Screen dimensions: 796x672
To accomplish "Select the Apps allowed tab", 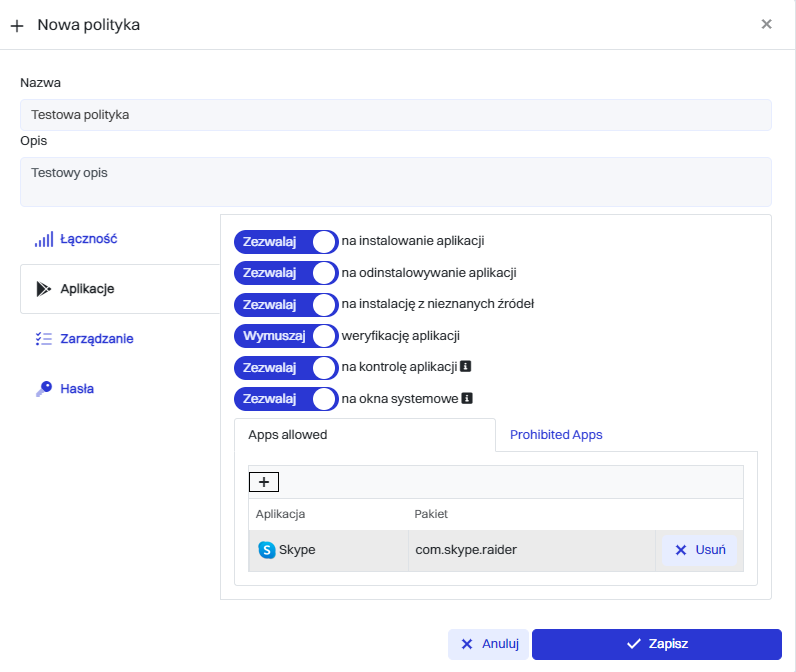I will (288, 435).
